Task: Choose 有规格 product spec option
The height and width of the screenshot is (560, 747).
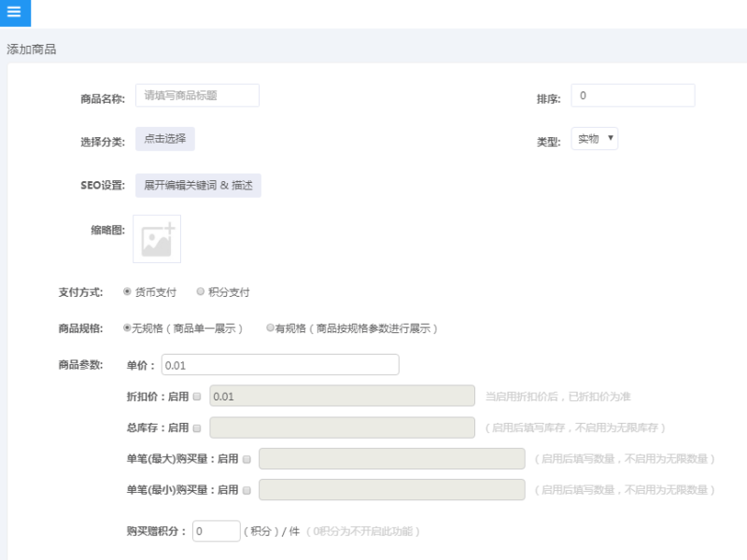Action: tap(270, 328)
